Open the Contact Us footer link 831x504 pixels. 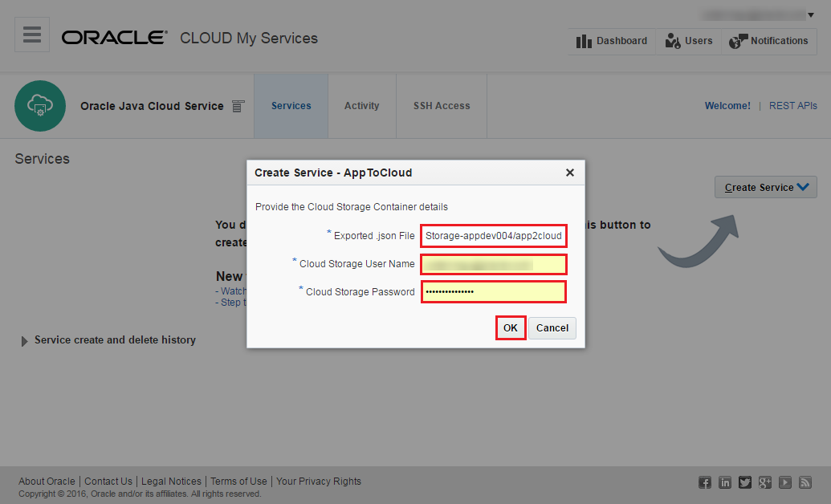(108, 482)
